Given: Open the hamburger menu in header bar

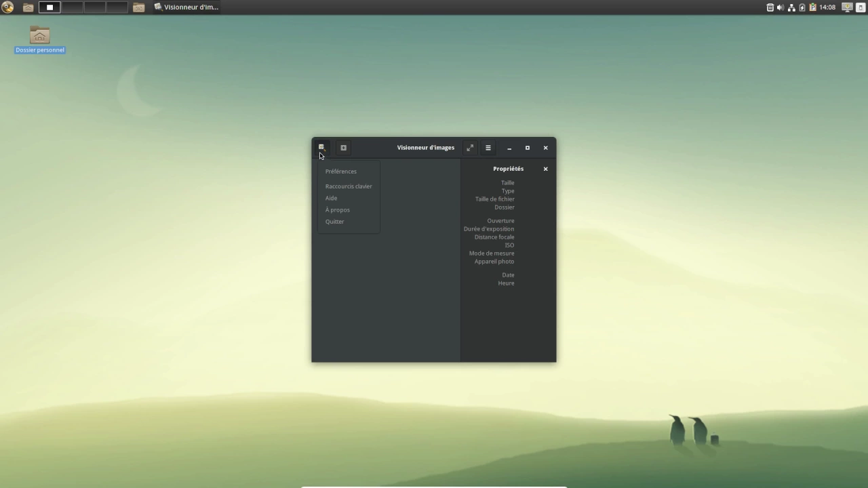Looking at the screenshot, I should (x=488, y=148).
